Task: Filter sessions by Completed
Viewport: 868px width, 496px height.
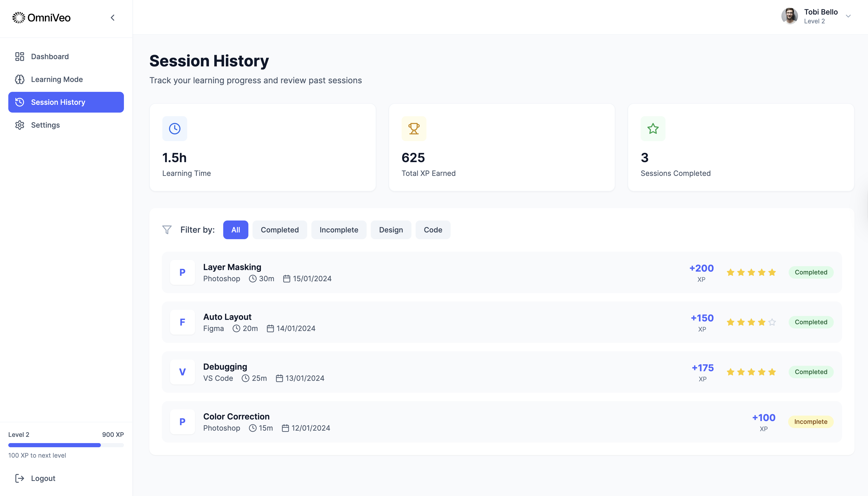Action: click(279, 230)
